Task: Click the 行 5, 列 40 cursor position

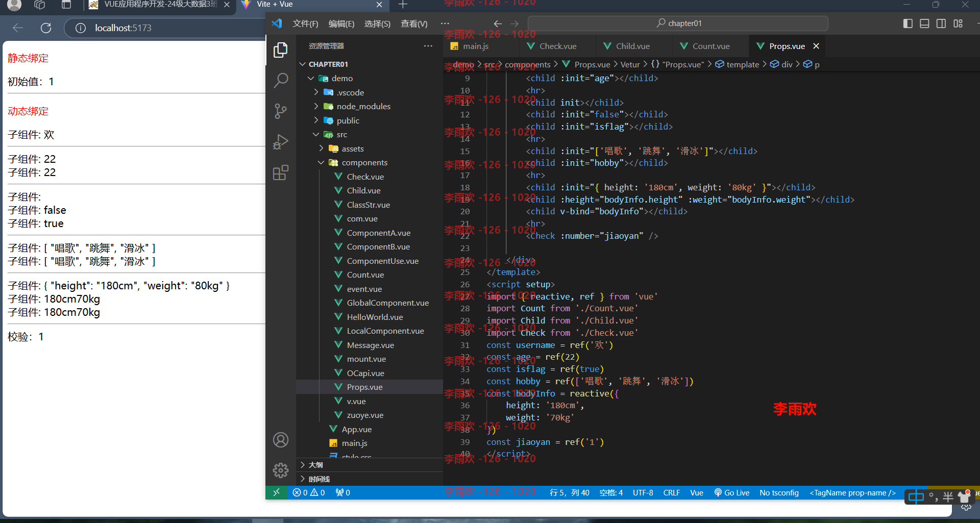Action: pos(569,492)
